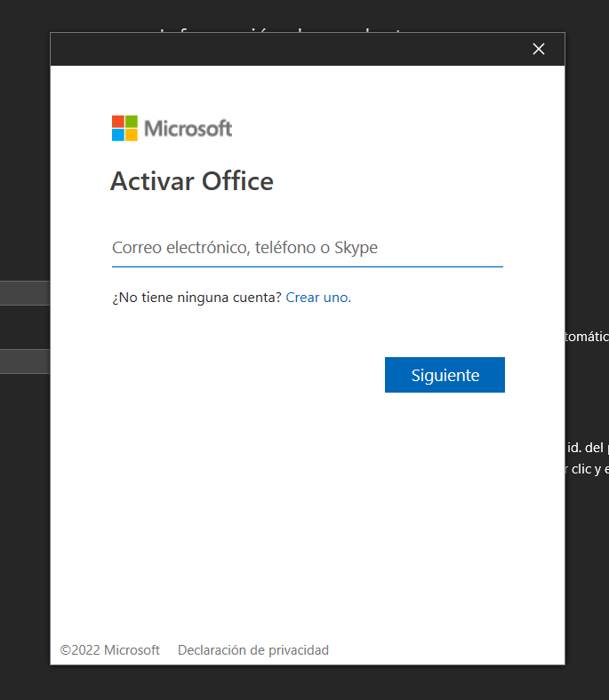The image size is (609, 700).
Task: Click the Activar Office heading
Action: click(x=192, y=181)
